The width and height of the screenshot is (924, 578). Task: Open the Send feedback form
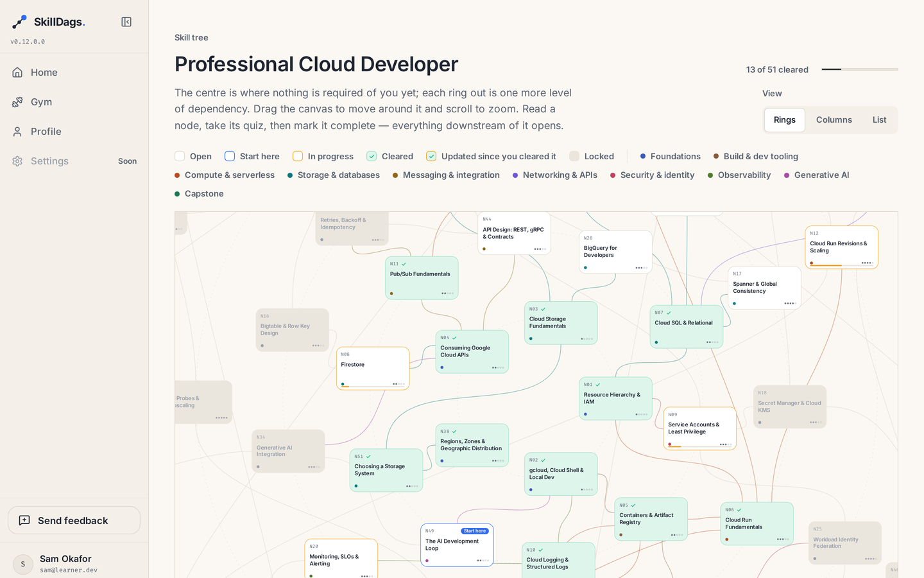[74, 520]
